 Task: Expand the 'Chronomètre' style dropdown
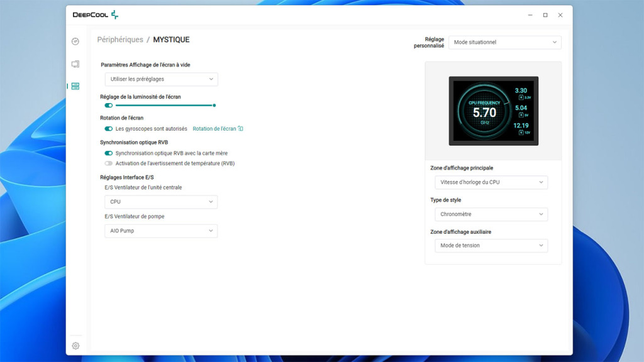tap(491, 214)
